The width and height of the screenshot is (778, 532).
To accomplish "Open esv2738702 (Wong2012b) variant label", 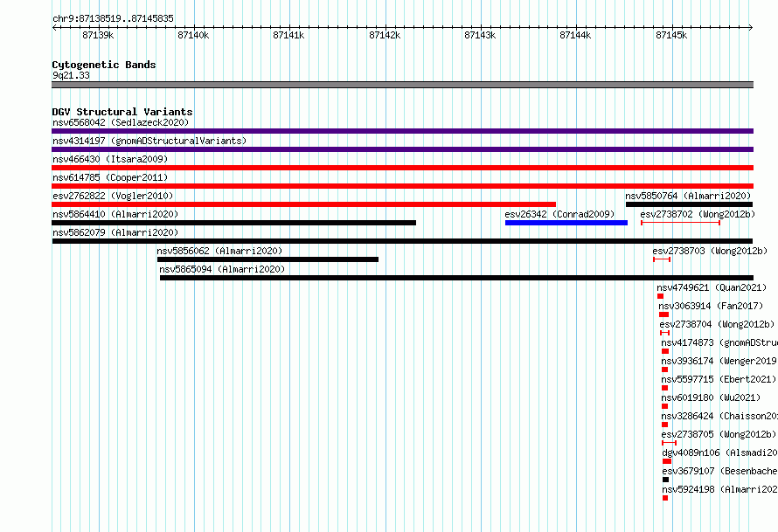I will coord(698,214).
